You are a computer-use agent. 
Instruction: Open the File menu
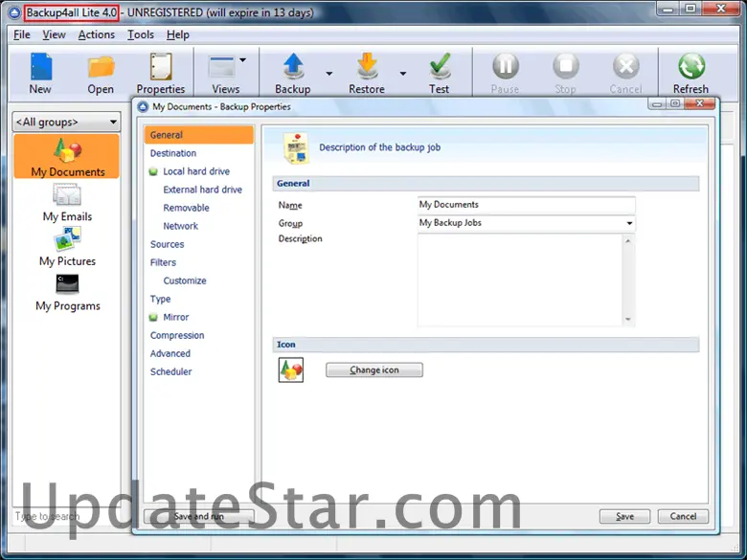(22, 34)
